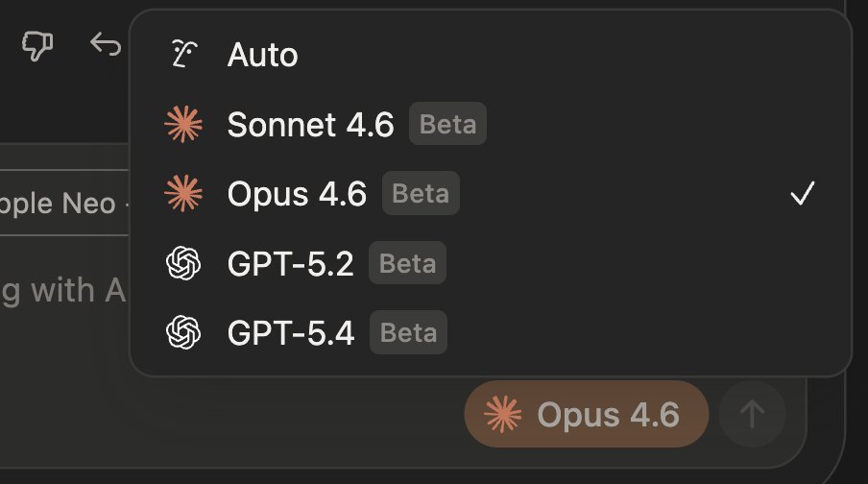Click the GPT-5.2 OpenAI logo icon
Screen dimensions: 868x484
click(x=182, y=263)
